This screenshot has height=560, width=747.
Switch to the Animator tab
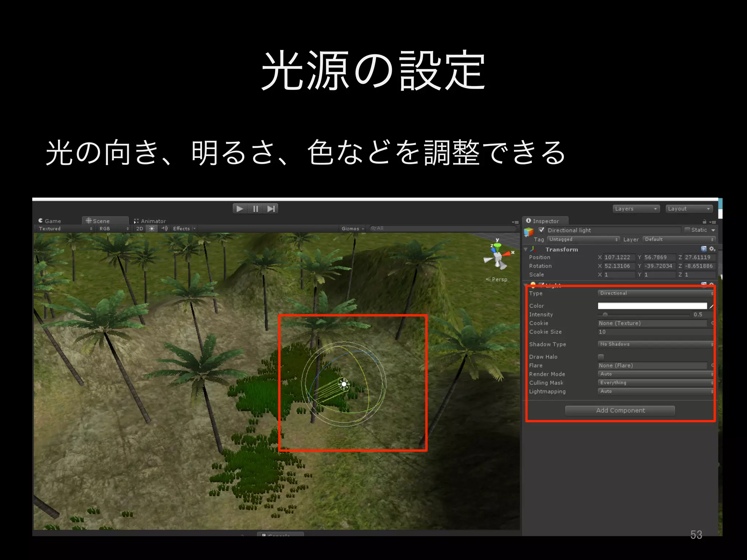150,221
